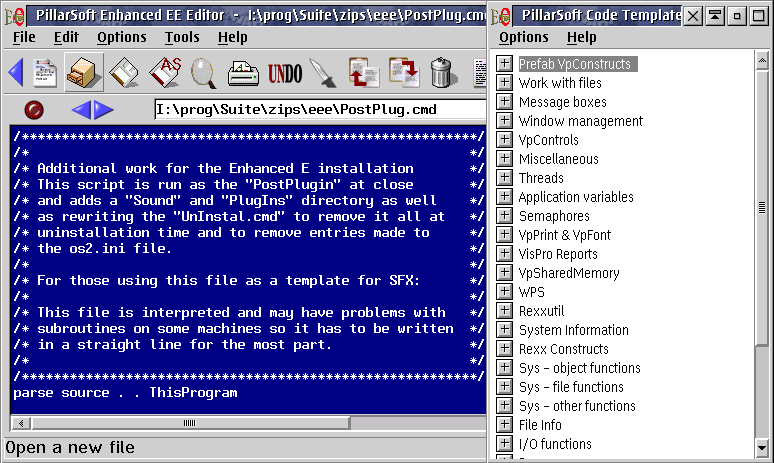This screenshot has width=774, height=463.
Task: Click the Code Template window title icon
Action: pos(500,16)
